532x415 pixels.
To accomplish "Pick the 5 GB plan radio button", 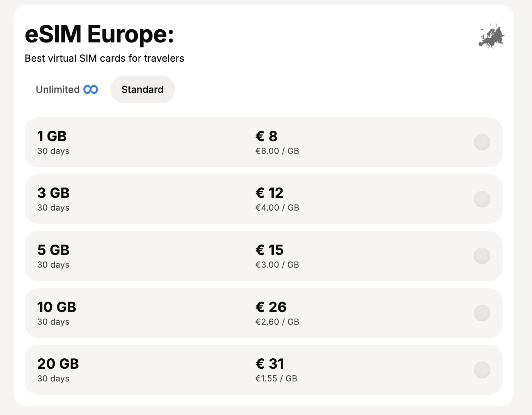I will tap(482, 256).
